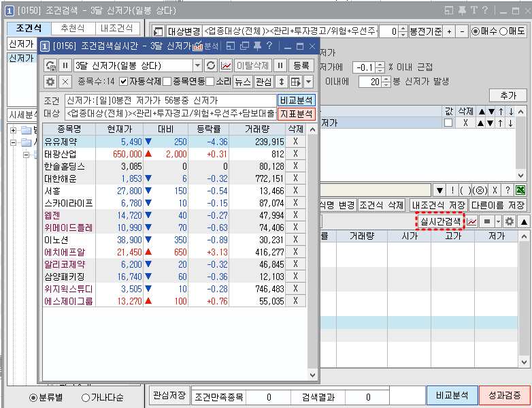Screen dimensions: 532x408
Task: Pause real-time search beside the condition dropdown
Action: pos(65,65)
